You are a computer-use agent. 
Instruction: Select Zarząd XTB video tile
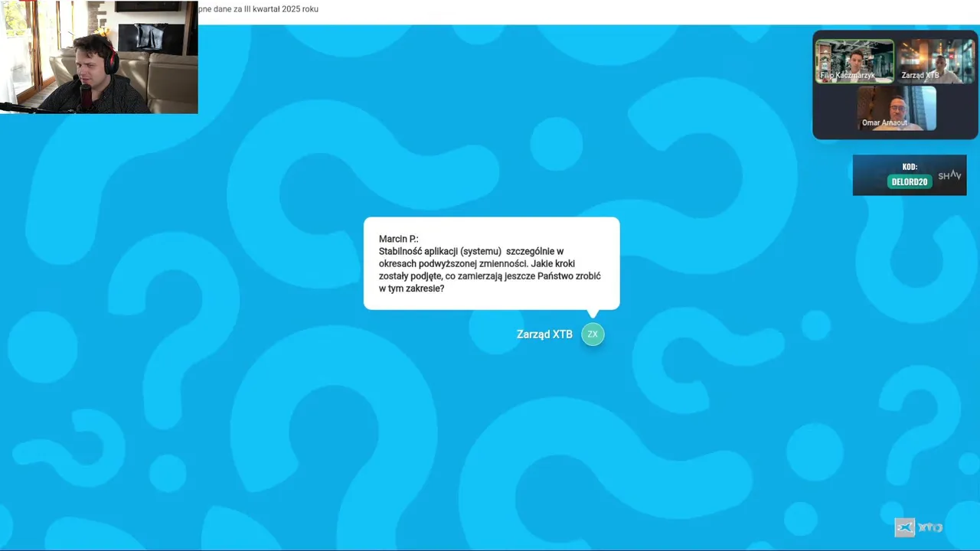(x=936, y=61)
